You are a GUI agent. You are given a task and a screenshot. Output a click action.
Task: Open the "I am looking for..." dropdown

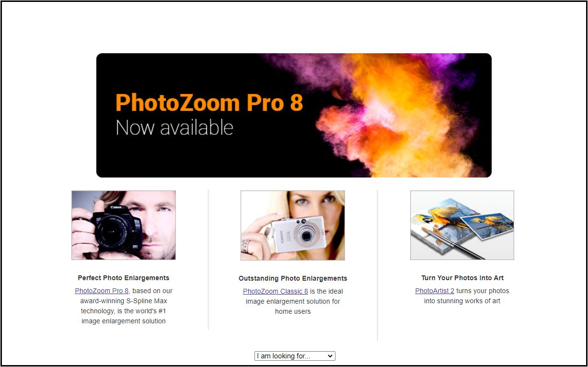point(295,356)
